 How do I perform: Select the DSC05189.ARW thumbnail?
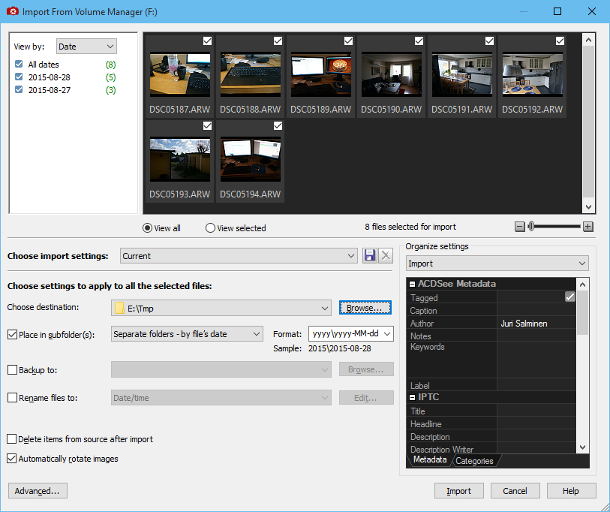321,75
